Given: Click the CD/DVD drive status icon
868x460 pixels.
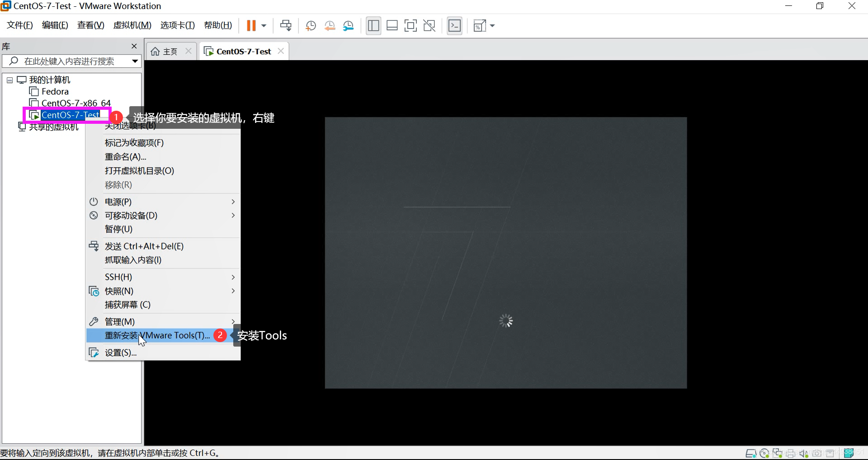Looking at the screenshot, I should (764, 453).
